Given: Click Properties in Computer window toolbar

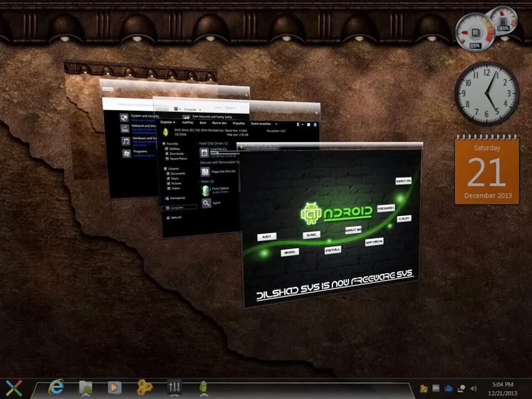Looking at the screenshot, I should (238, 124).
